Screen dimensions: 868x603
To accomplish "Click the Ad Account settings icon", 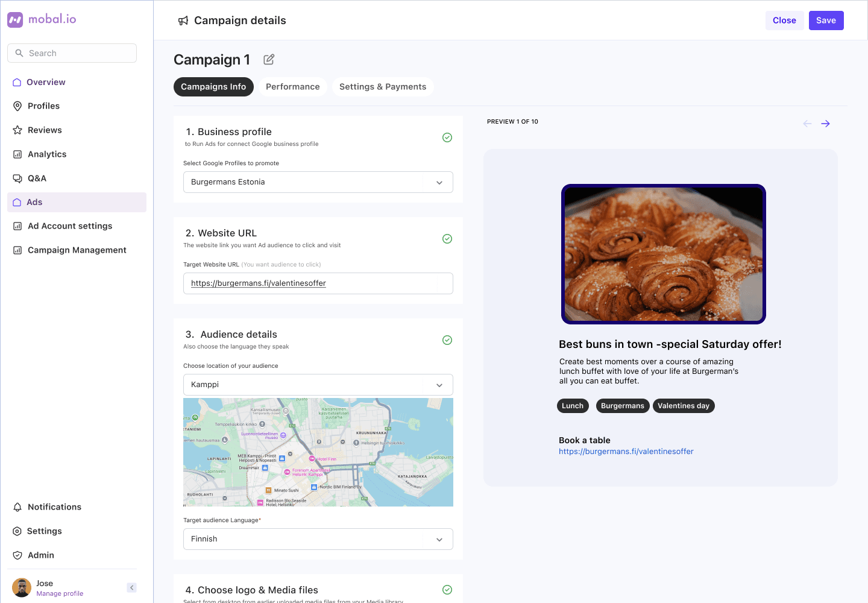I will tap(17, 226).
